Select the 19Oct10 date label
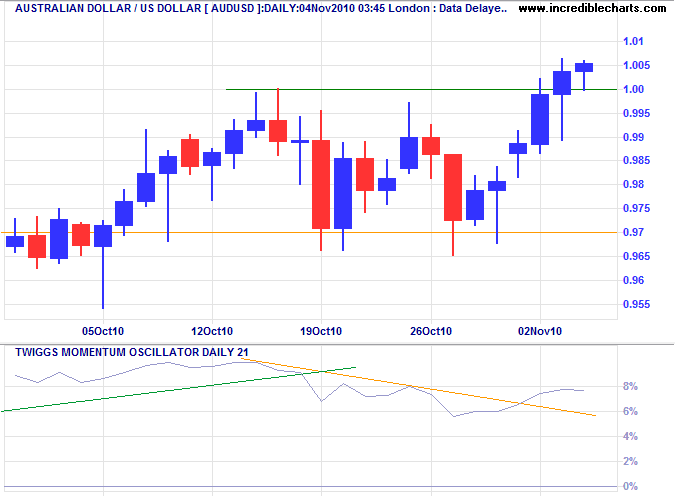The height and width of the screenshot is (500, 675). [321, 331]
